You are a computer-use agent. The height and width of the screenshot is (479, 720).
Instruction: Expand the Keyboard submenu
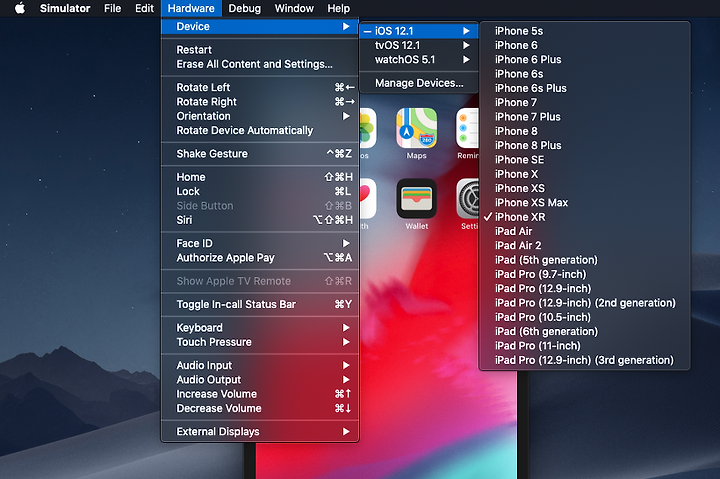(x=260, y=327)
